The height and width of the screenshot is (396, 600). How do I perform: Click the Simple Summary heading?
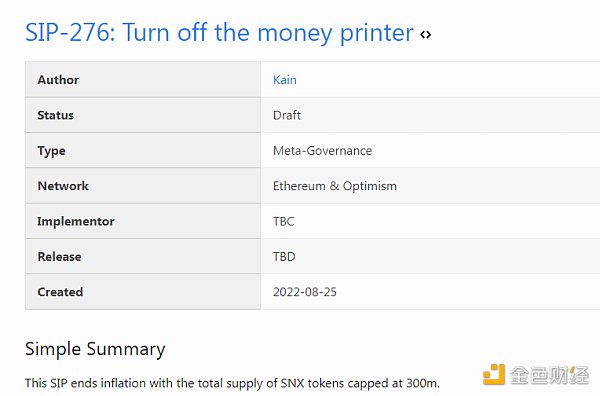95,349
